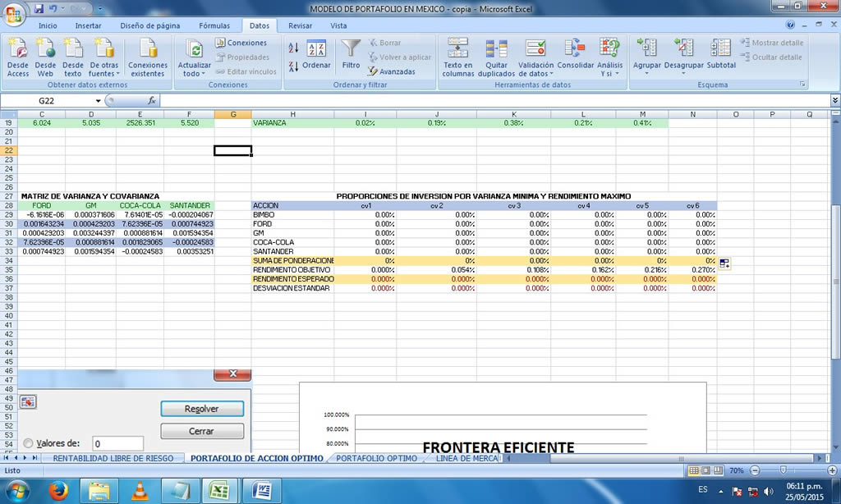Select the Valores de radio option
This screenshot has height=504, width=841.
point(28,443)
